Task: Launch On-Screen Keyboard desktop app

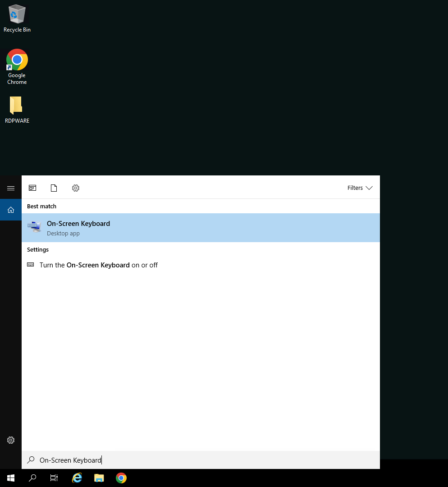Action: pos(201,228)
